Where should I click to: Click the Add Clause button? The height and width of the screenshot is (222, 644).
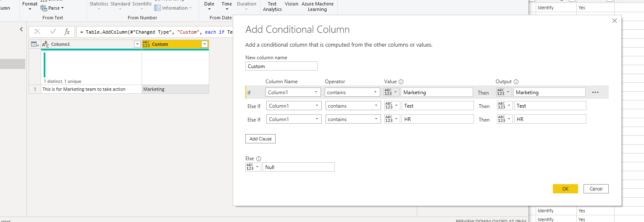tap(260, 139)
